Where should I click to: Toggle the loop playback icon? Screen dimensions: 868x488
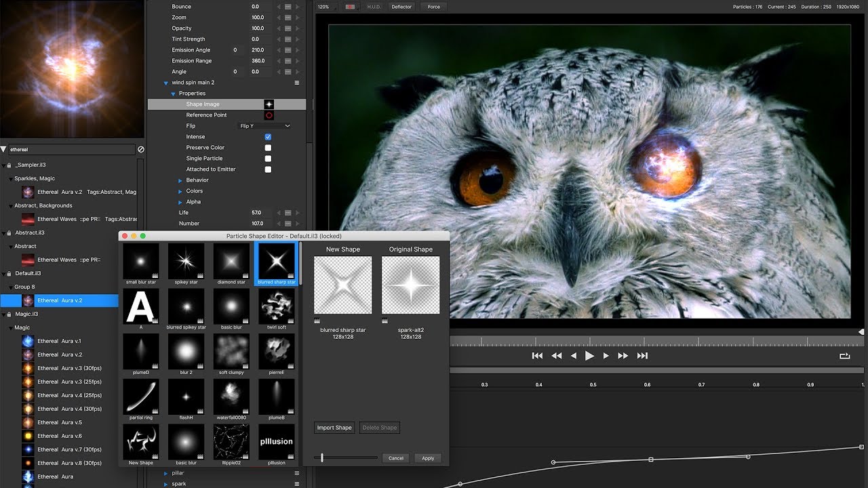844,355
